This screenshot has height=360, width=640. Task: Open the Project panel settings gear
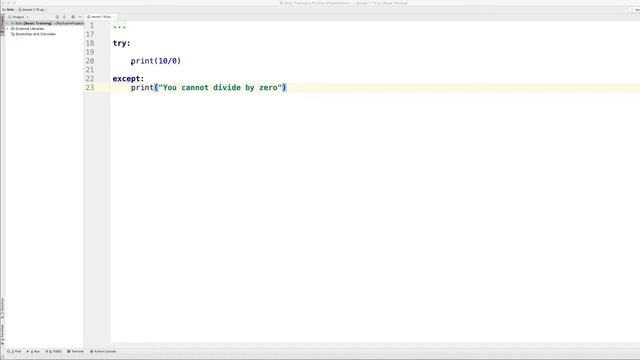[73, 17]
